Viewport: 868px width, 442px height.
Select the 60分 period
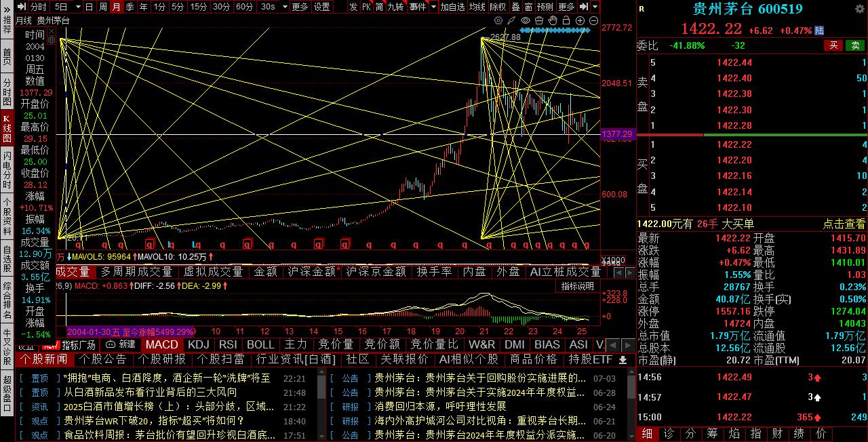[245, 7]
